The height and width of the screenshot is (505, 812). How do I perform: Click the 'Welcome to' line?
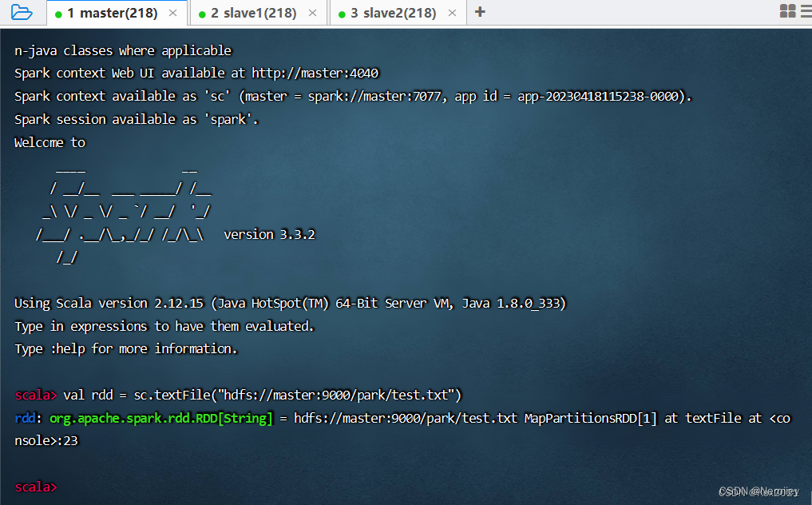click(50, 142)
